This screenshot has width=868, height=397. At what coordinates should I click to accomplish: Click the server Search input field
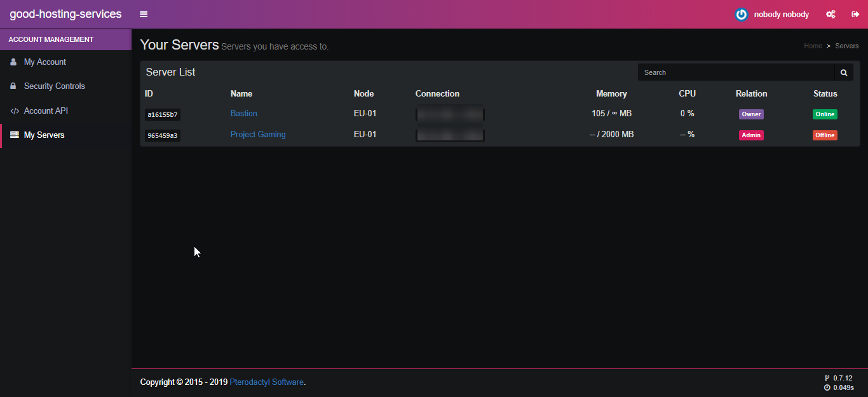click(736, 72)
